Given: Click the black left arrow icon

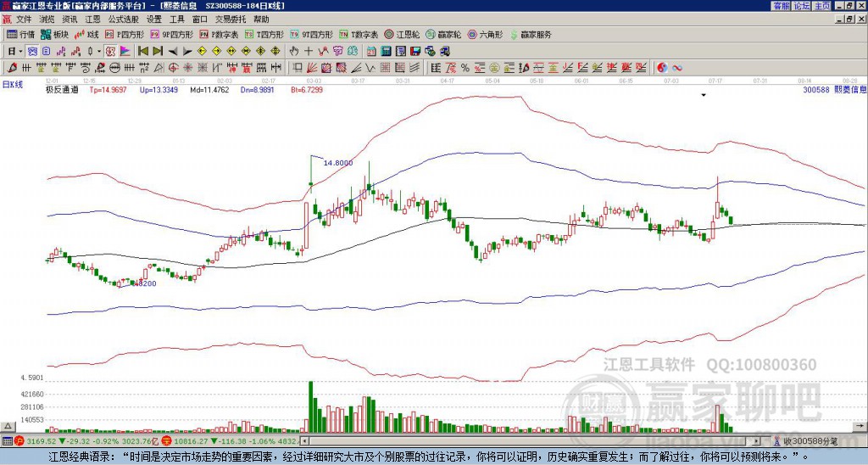Looking at the screenshot, I should (173, 52).
